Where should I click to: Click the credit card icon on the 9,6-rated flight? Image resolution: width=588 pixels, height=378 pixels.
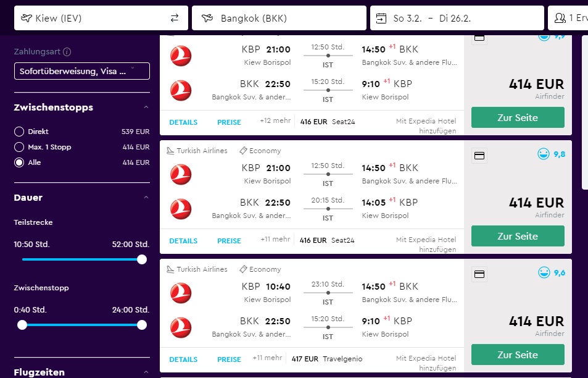[479, 274]
